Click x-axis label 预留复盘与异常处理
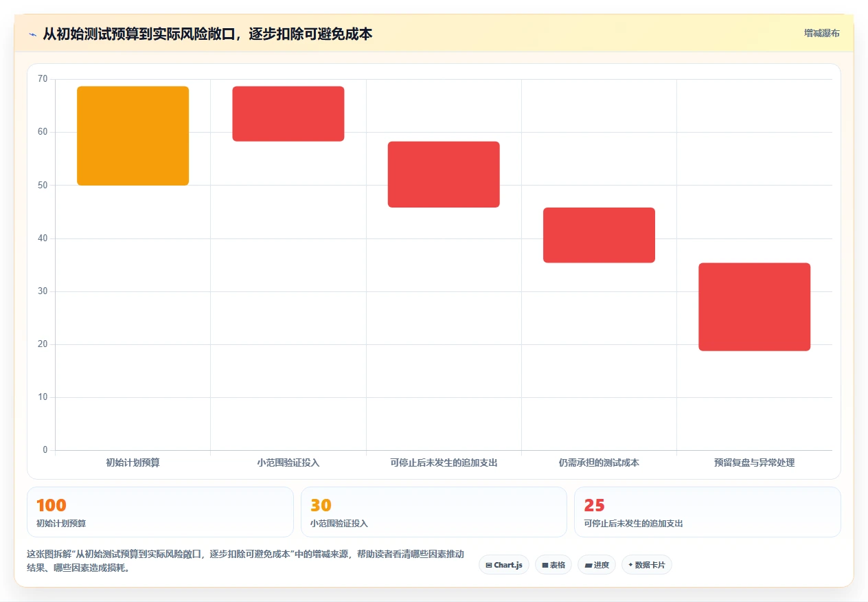The height and width of the screenshot is (602, 868). tap(755, 463)
